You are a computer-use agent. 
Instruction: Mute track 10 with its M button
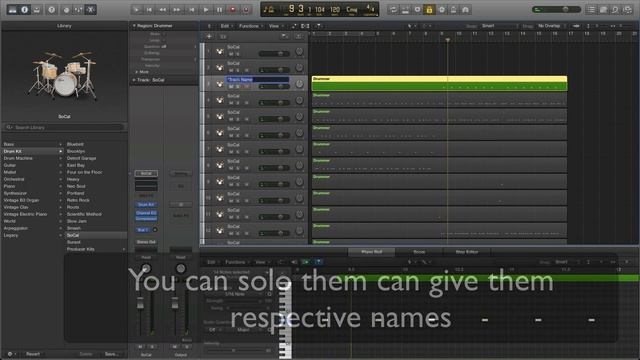point(231,201)
